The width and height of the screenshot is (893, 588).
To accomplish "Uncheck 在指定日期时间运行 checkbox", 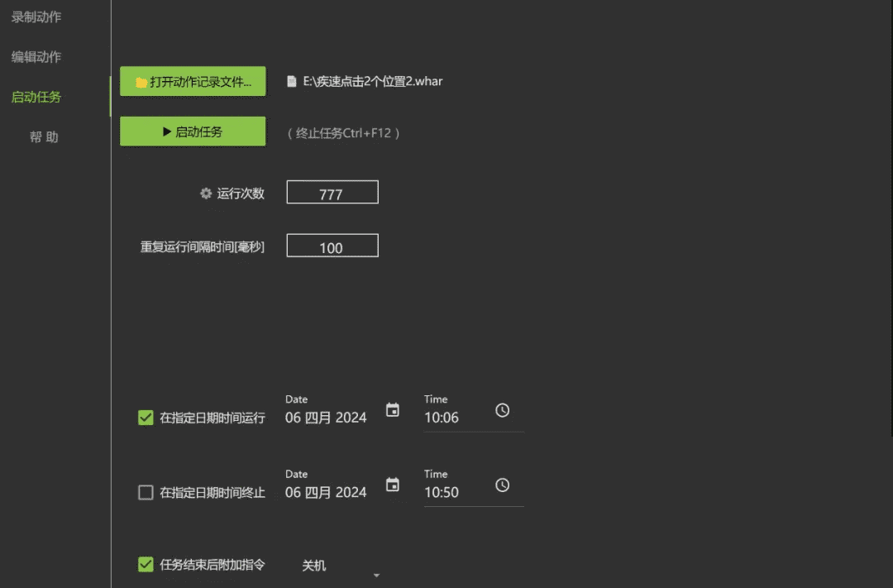I will pyautogui.click(x=146, y=418).
